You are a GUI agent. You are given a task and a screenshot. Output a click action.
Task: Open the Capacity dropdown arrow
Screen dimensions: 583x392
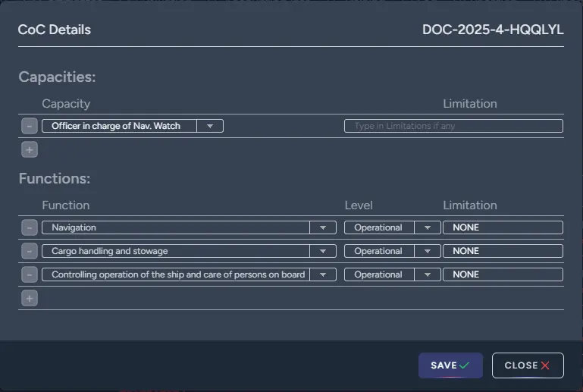tap(210, 126)
